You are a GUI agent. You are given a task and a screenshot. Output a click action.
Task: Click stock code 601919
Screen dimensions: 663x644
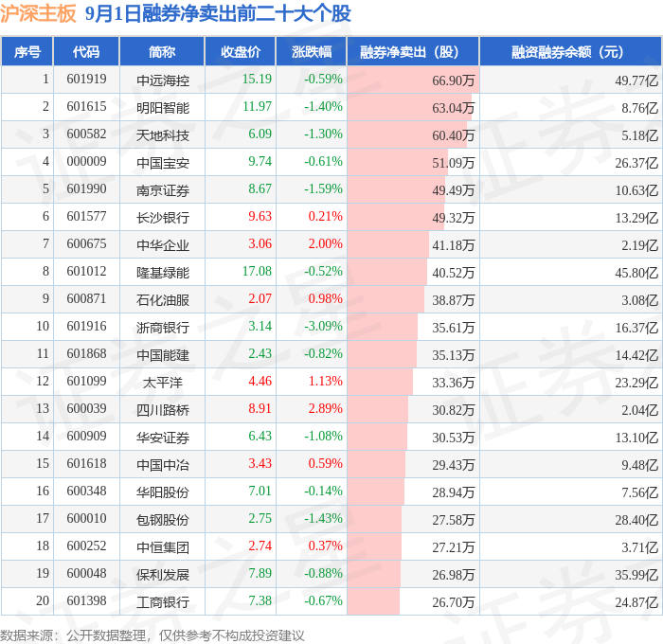86,79
